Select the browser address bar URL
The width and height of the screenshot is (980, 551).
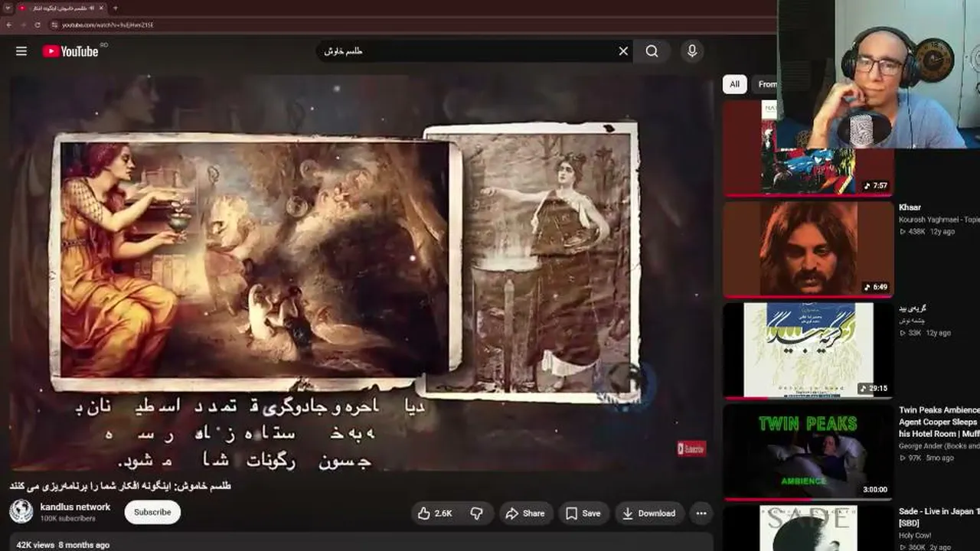(108, 24)
